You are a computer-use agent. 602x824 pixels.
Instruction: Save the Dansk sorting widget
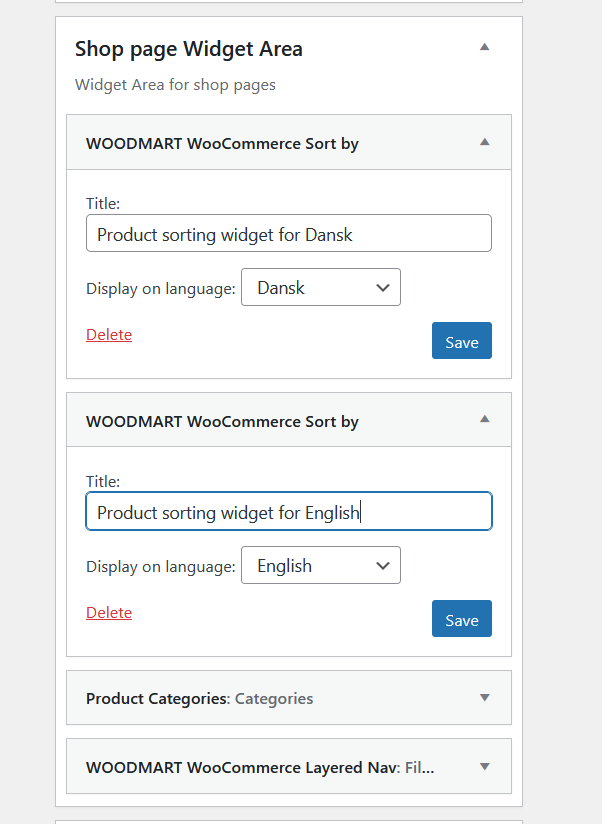tap(462, 341)
